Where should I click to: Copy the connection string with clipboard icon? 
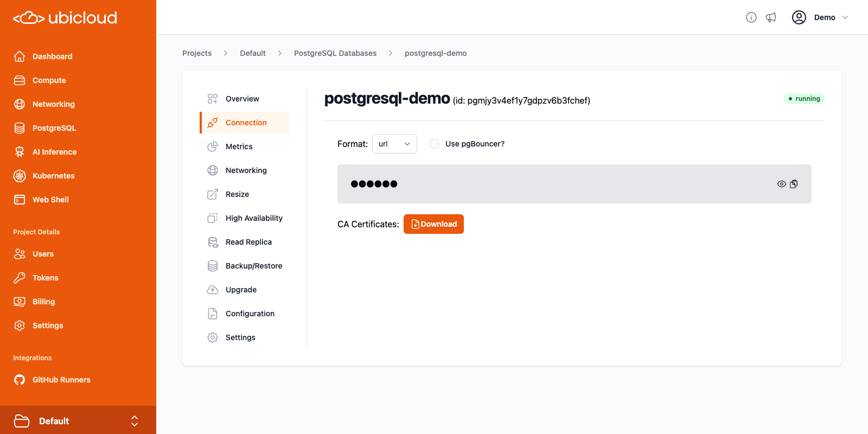794,184
